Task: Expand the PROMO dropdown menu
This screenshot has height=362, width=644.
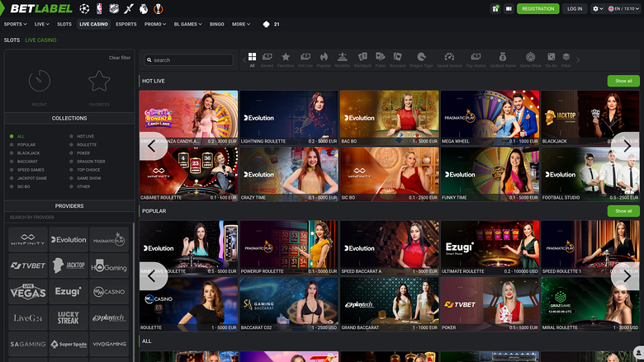Action: 155,24
